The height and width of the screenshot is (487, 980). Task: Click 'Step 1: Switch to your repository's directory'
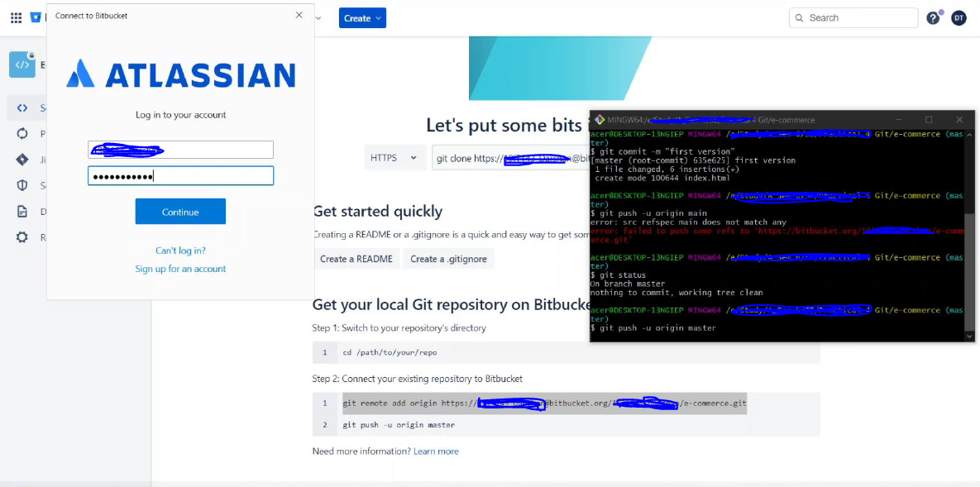pos(399,328)
